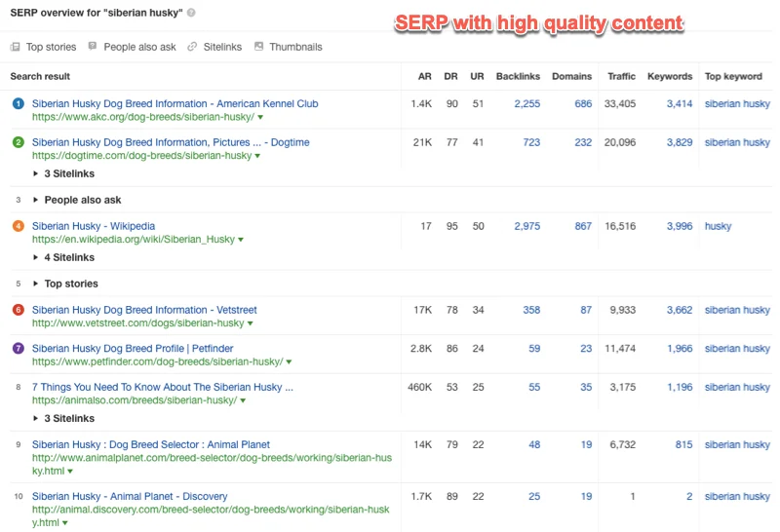Sort by Traffic column header

(621, 76)
